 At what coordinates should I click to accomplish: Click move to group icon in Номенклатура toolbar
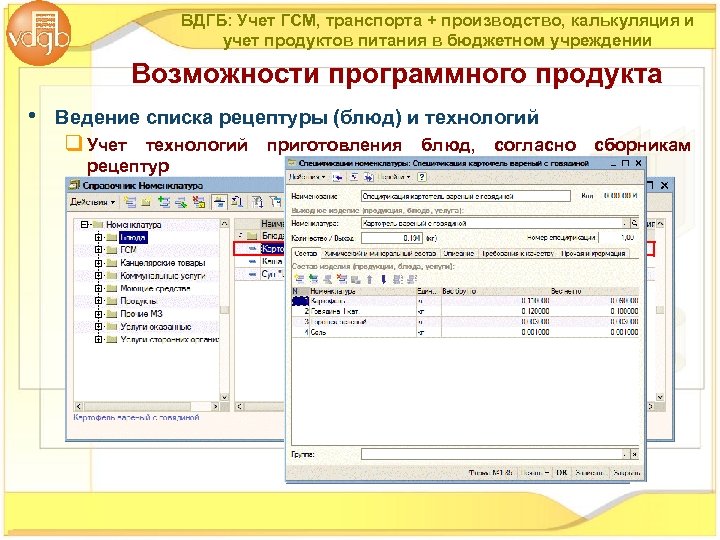pos(237,202)
